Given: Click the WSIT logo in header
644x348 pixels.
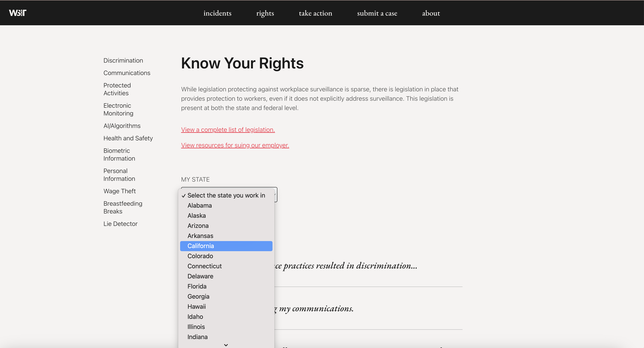Looking at the screenshot, I should [17, 13].
